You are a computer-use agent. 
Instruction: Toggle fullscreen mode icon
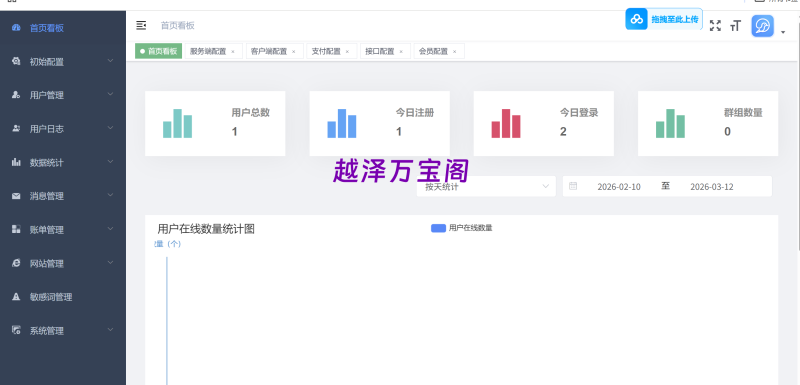[715, 26]
